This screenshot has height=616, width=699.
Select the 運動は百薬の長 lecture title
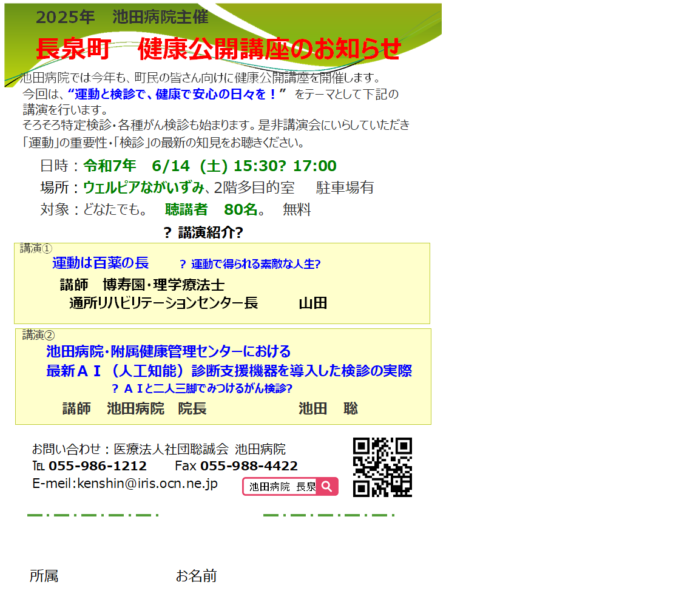[101, 263]
